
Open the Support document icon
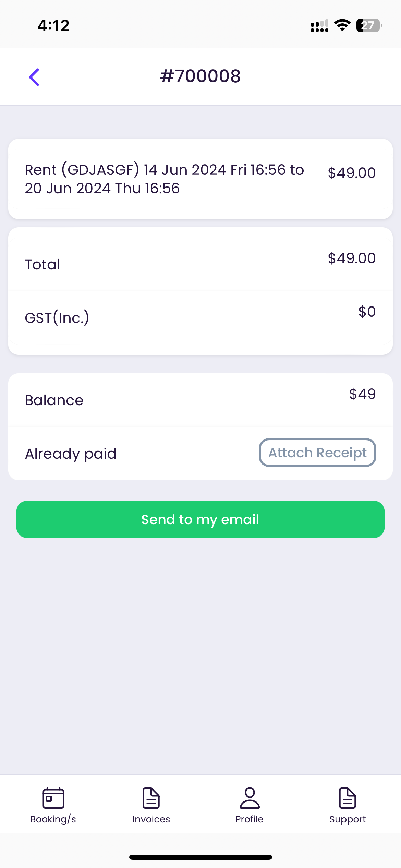[x=348, y=798]
